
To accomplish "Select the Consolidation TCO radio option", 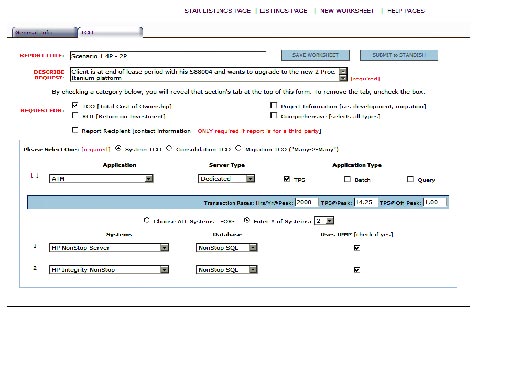I will point(169,148).
